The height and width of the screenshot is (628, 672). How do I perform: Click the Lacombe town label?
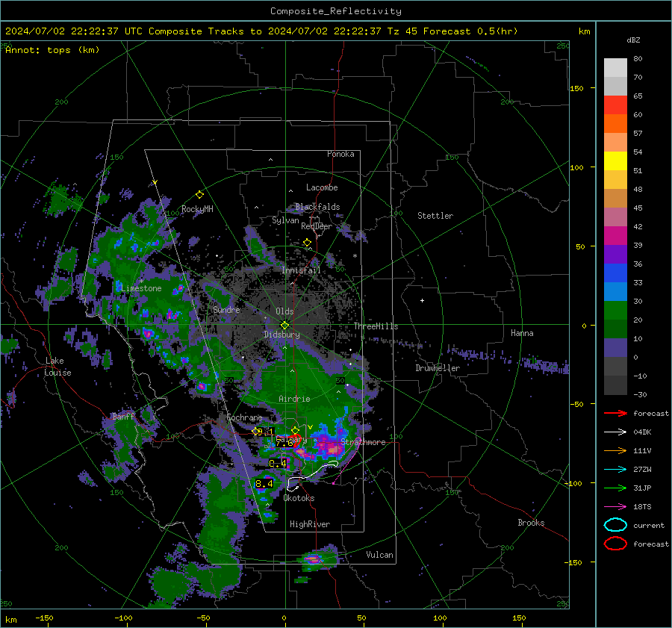[322, 187]
